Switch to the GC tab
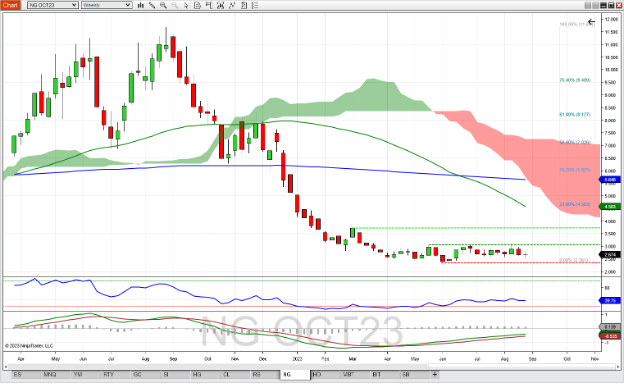 pyautogui.click(x=146, y=374)
